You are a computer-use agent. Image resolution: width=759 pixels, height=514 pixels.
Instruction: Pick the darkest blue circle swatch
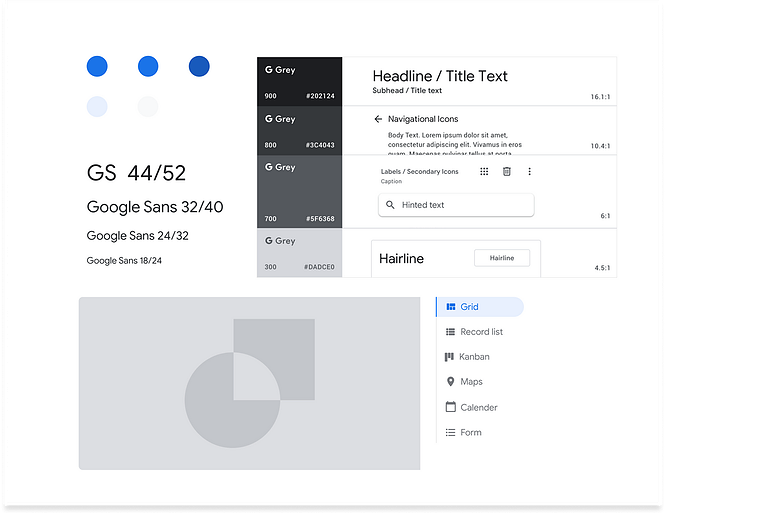199,66
